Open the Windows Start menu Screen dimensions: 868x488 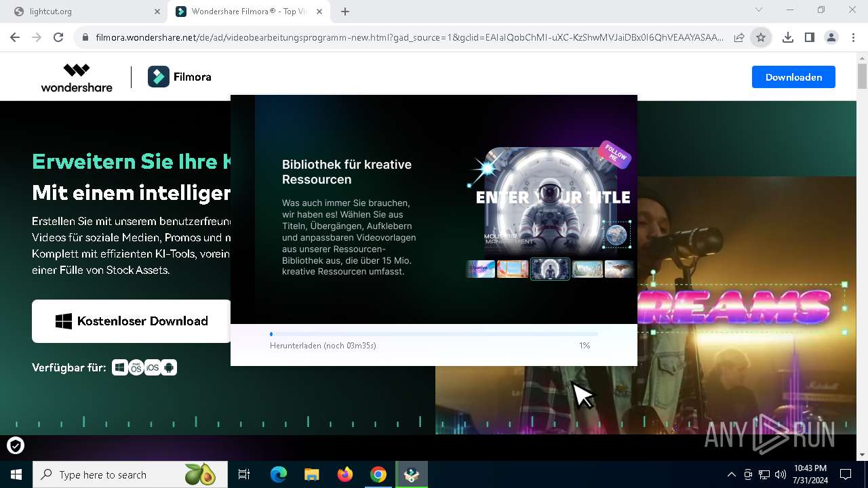[16, 474]
